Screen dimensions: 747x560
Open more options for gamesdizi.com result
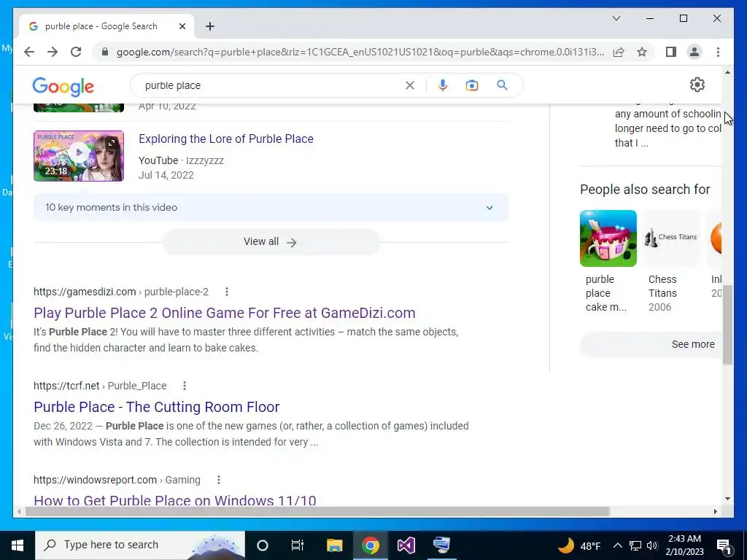[x=227, y=292]
